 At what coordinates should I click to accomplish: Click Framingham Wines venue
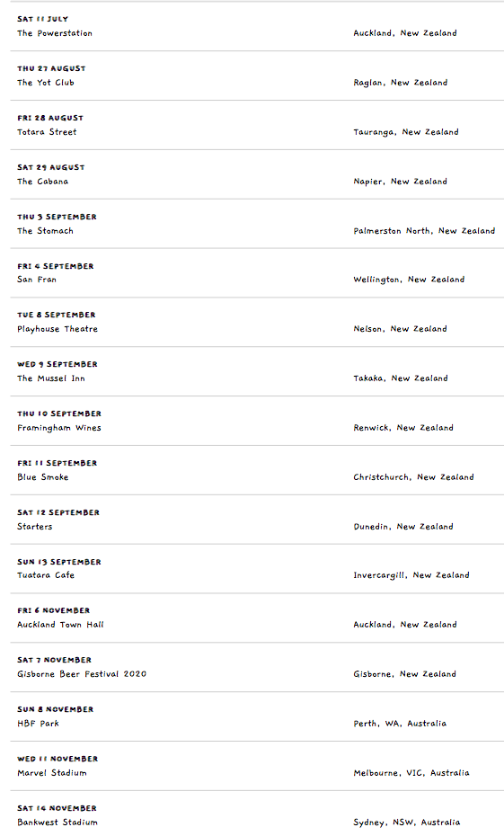(x=59, y=428)
